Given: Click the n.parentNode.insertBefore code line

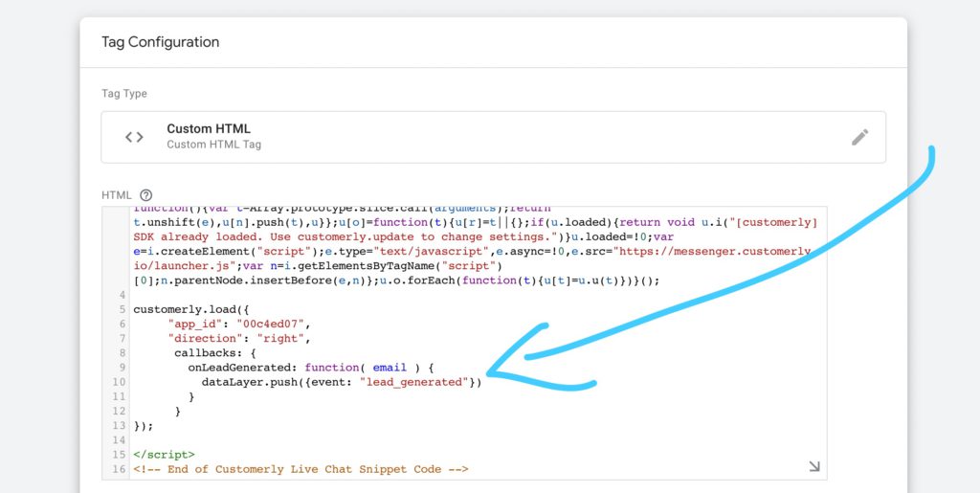Looking at the screenshot, I should (396, 280).
